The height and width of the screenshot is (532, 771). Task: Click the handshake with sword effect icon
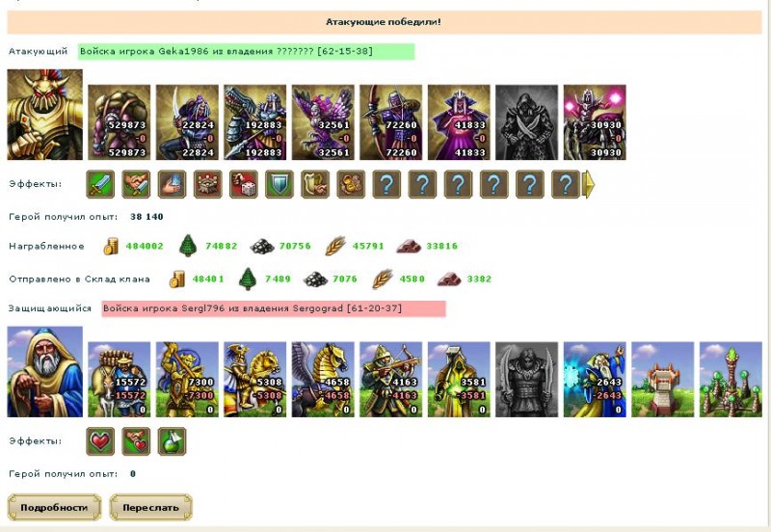pyautogui.click(x=136, y=184)
